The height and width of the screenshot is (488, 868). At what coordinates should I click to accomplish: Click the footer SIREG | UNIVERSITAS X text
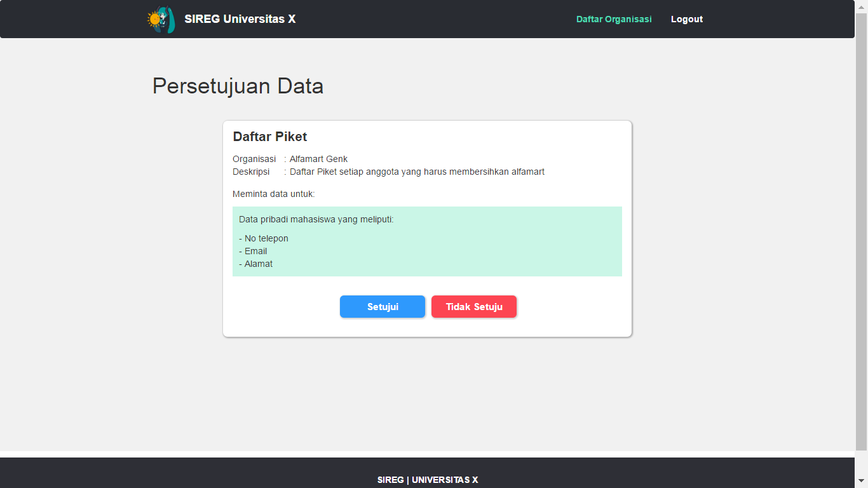tap(428, 480)
